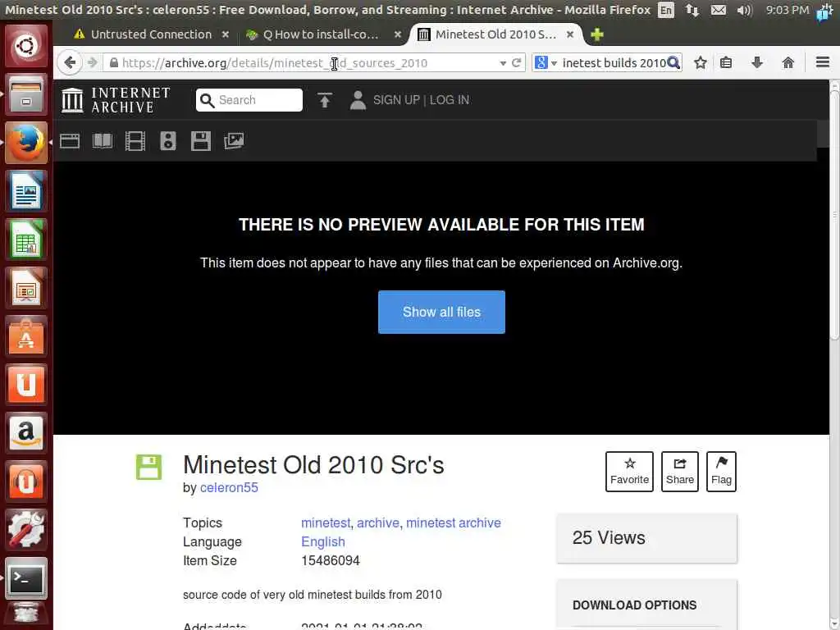Click the 9:03 PM clock
The image size is (840, 630).
[787, 10]
